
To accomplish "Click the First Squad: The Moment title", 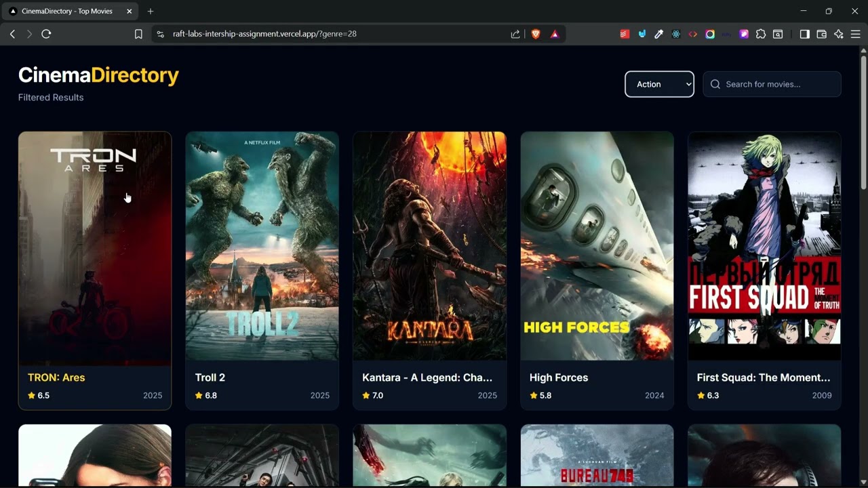I will (x=764, y=378).
